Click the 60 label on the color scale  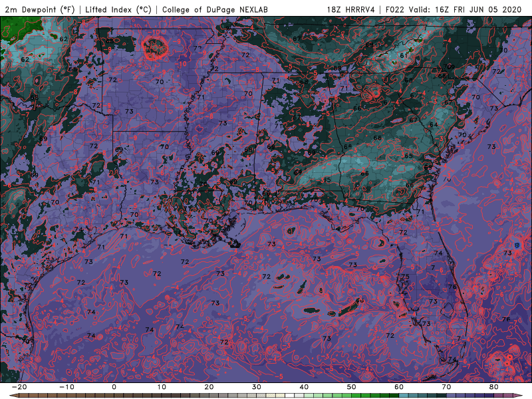click(399, 387)
